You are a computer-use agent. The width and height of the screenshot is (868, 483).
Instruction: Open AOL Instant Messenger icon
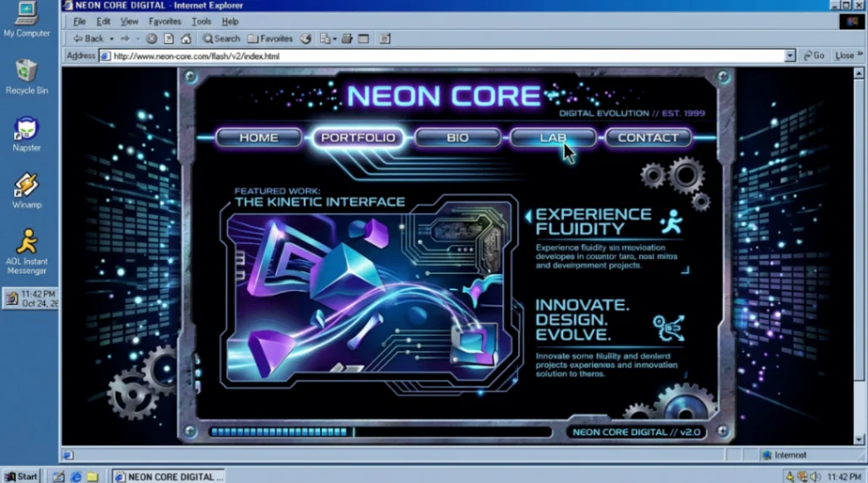(x=26, y=252)
